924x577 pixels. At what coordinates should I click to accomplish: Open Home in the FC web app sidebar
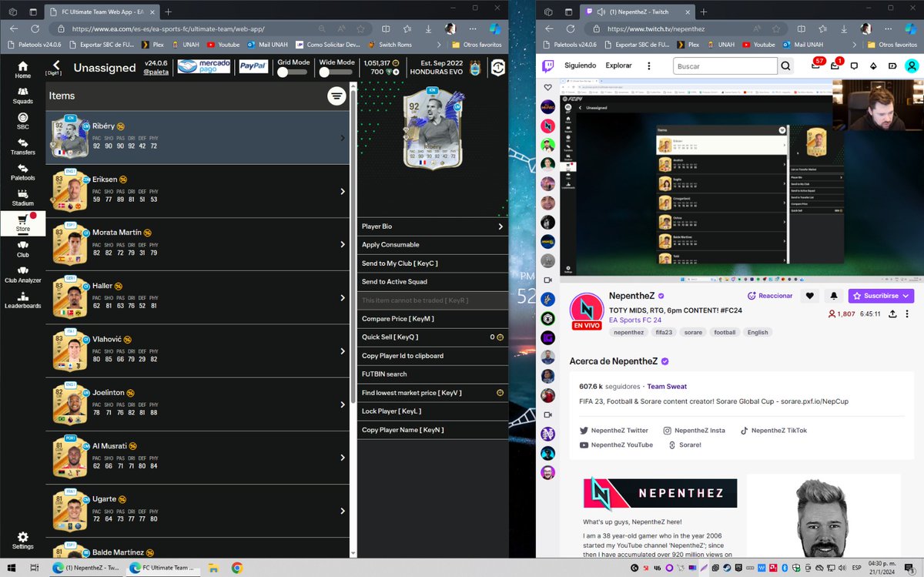(22, 69)
